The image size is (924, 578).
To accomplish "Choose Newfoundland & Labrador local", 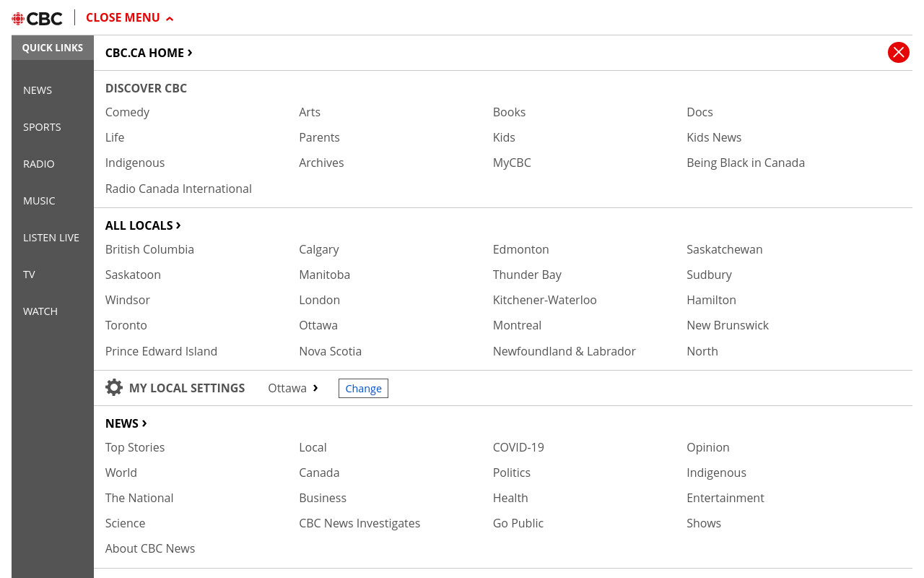I will tap(564, 351).
